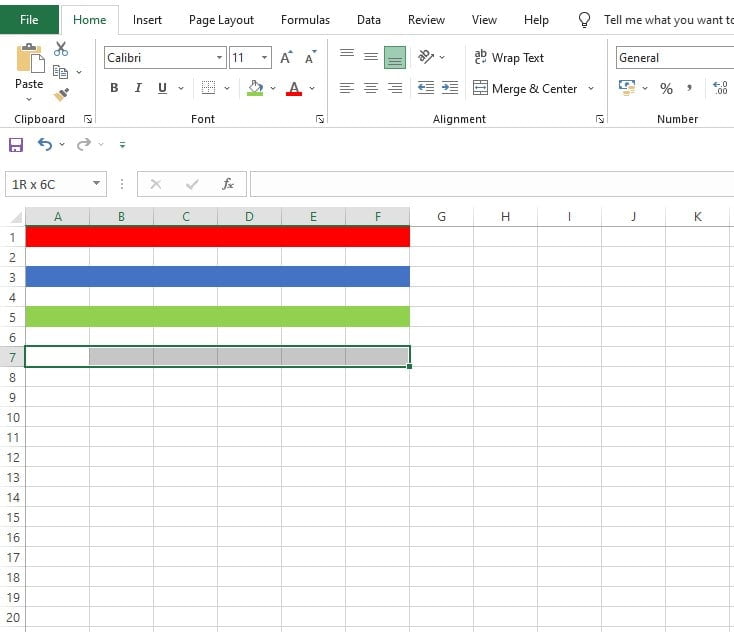Expand the Paste options arrow
This screenshot has height=632, width=734.
pos(29,99)
